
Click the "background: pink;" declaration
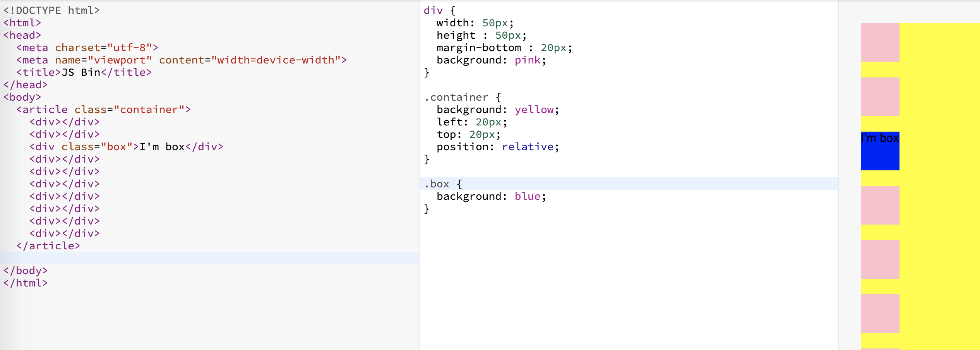(492, 60)
